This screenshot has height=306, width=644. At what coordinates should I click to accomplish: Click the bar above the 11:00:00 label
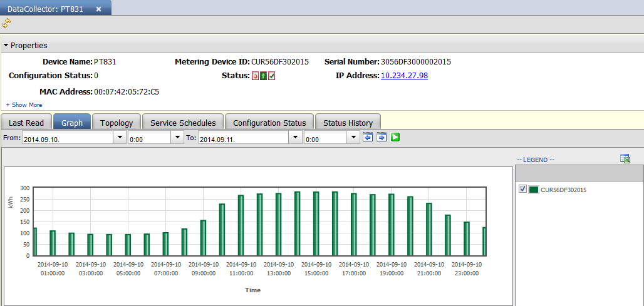point(241,225)
